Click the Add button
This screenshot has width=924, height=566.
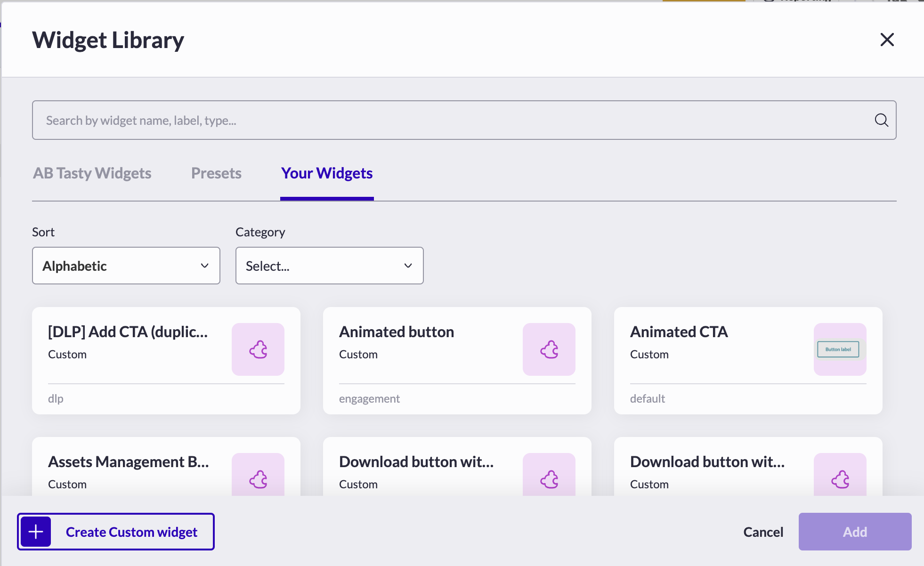tap(855, 532)
